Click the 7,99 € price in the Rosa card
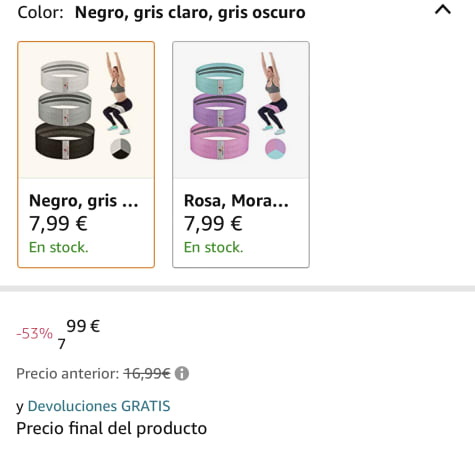Screen dimensions: 475x457 tap(213, 223)
